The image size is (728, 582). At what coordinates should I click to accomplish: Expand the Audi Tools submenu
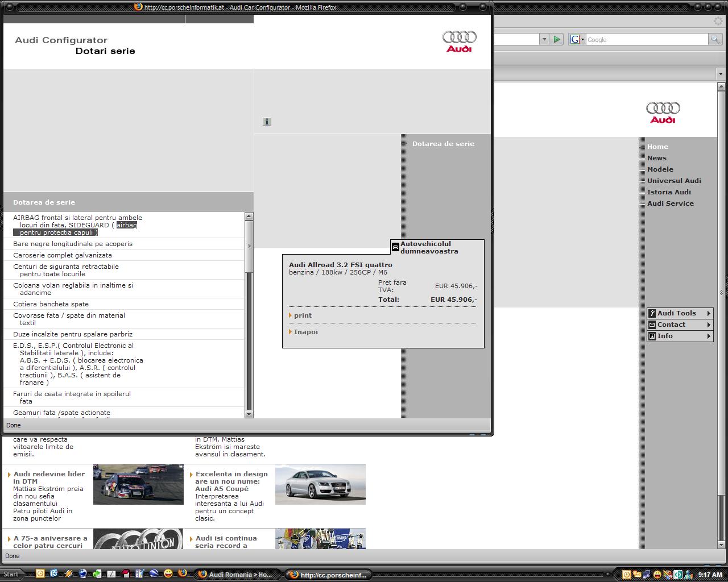coord(709,313)
